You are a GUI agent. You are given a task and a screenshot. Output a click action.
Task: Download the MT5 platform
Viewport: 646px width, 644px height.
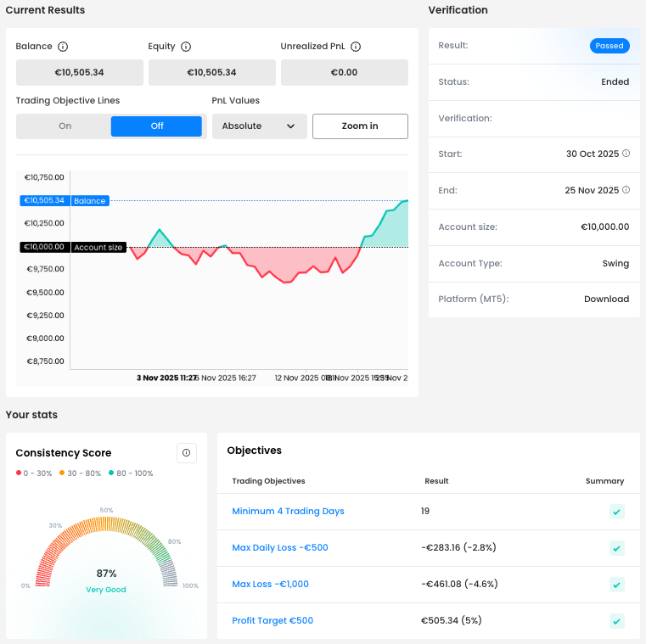(x=606, y=300)
